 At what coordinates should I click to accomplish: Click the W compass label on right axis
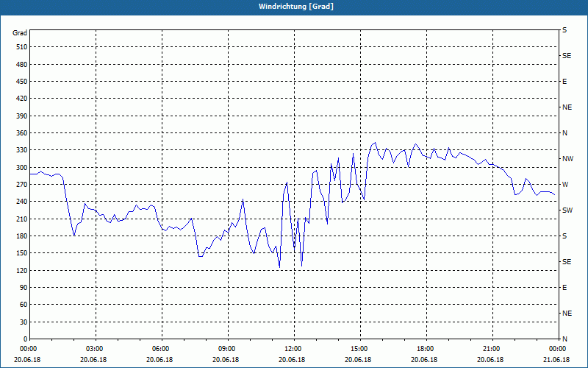coord(565,185)
